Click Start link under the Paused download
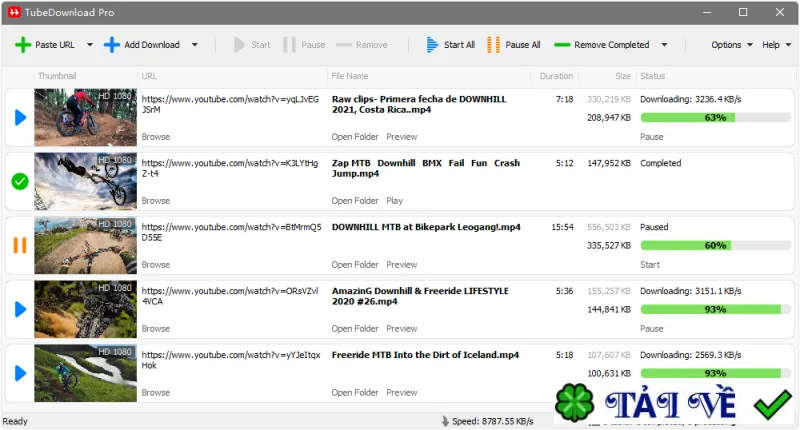This screenshot has width=800, height=430. pos(649,265)
